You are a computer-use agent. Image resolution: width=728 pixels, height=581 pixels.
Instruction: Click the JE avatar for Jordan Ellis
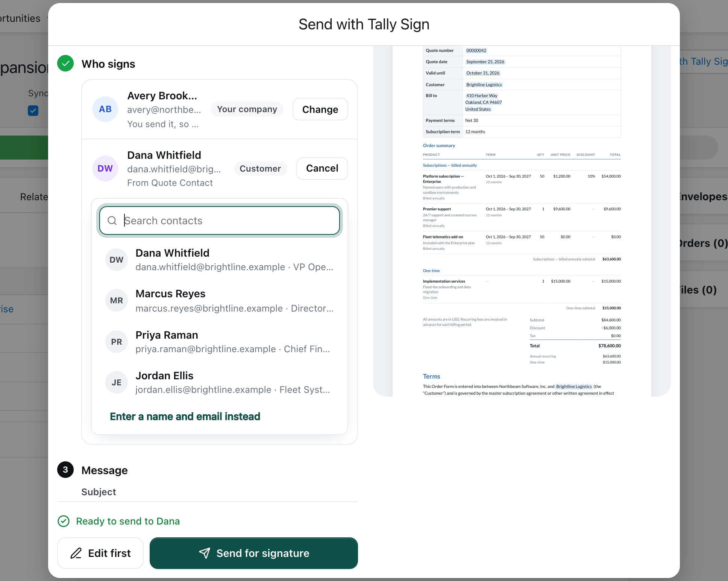click(x=117, y=382)
